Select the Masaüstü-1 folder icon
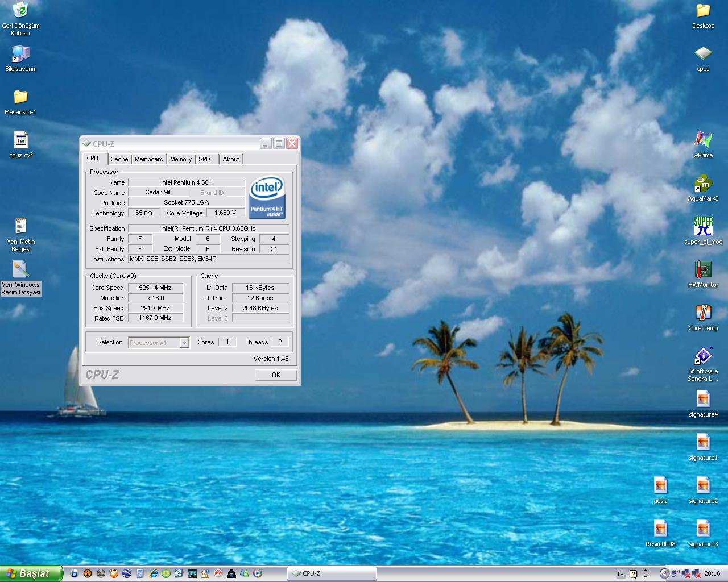This screenshot has height=582, width=728. pyautogui.click(x=20, y=102)
